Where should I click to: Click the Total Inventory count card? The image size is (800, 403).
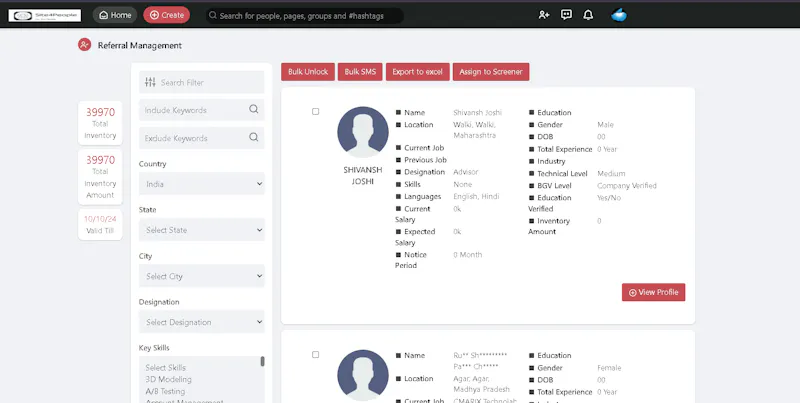(100, 123)
